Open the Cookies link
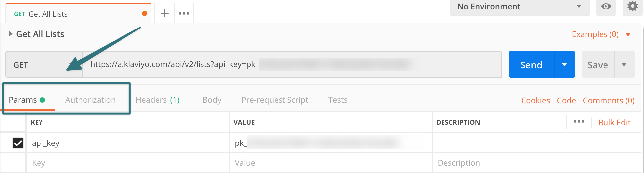Screen dimensions: 644x173 point(535,101)
